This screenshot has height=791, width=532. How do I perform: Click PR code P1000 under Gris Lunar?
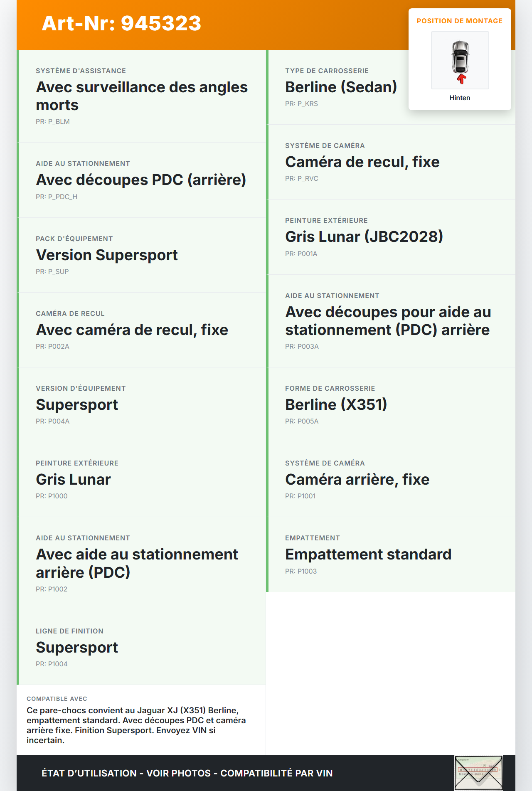[52, 496]
